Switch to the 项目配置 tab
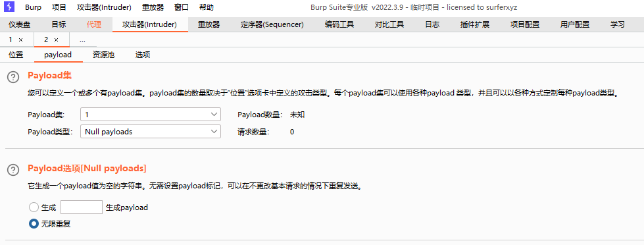 [525, 24]
